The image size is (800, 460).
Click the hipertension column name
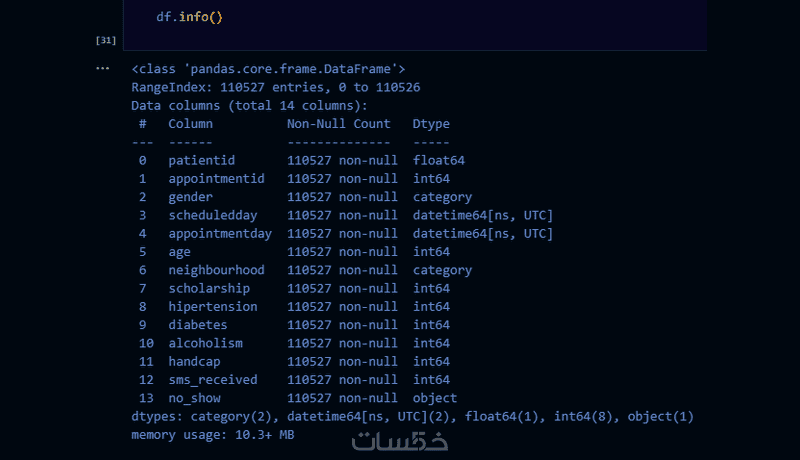tap(212, 307)
